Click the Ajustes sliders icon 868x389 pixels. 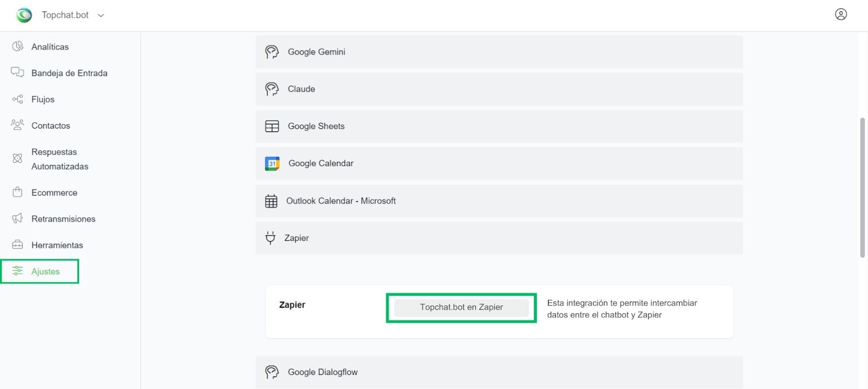coord(18,271)
